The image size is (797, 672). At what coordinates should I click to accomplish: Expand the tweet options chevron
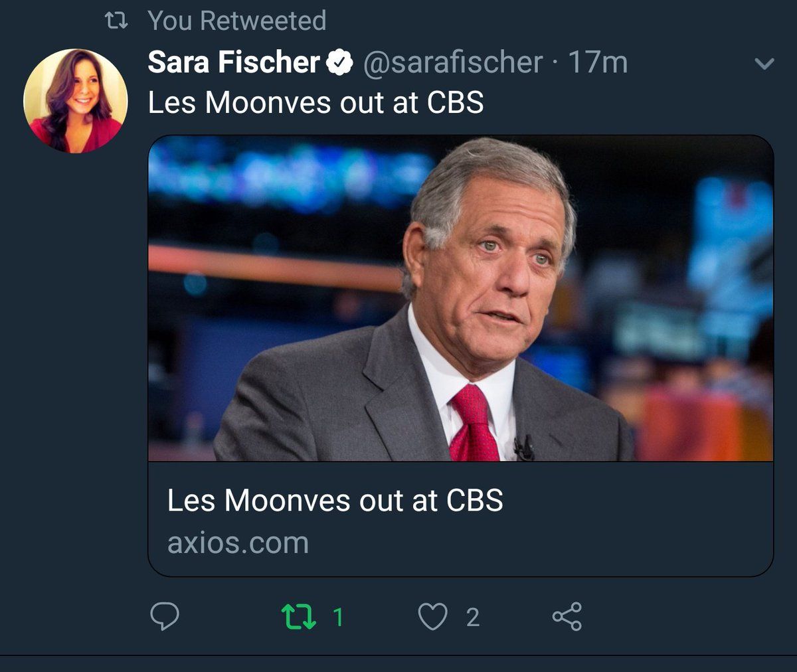click(x=765, y=64)
